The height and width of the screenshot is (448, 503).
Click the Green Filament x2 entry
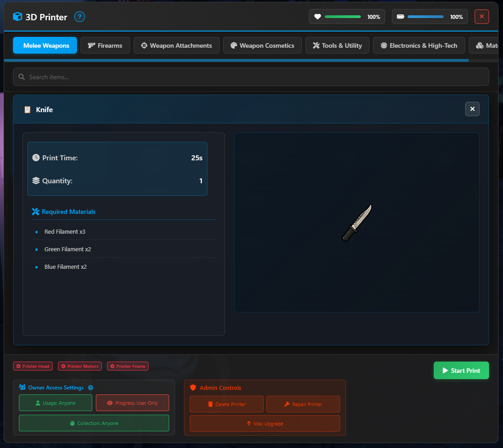124,249
